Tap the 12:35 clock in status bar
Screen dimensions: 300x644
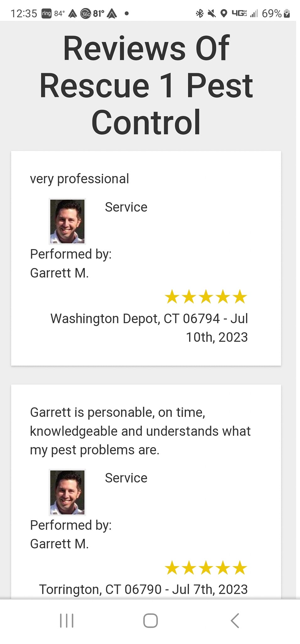tap(24, 14)
